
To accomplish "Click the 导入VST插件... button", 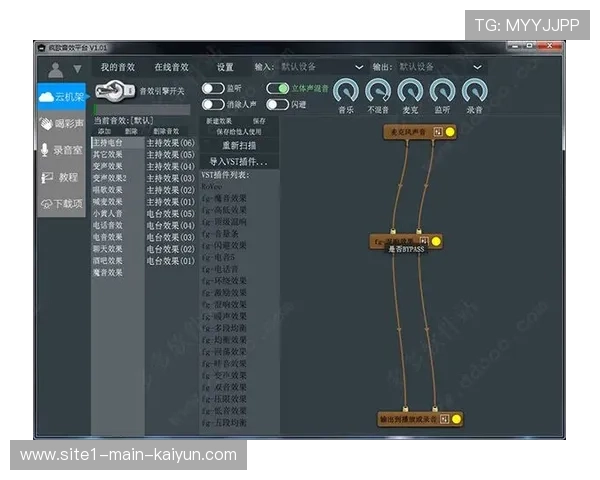I will pos(239,162).
